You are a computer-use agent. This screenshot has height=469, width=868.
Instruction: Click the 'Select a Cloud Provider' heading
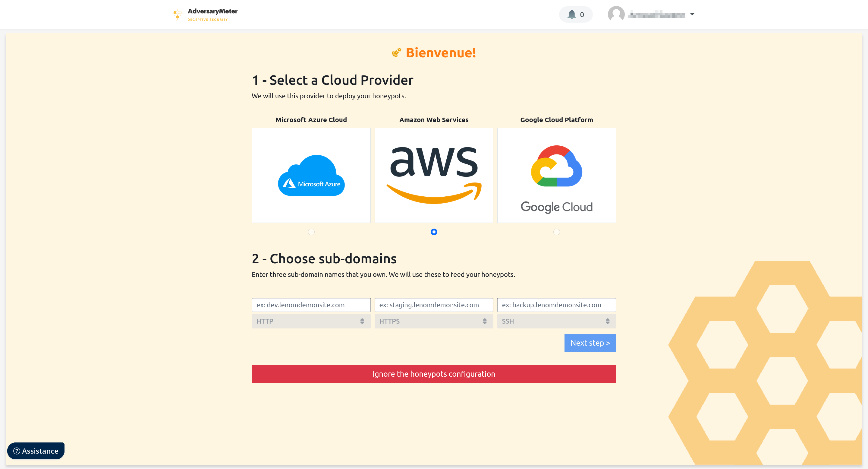coord(332,80)
